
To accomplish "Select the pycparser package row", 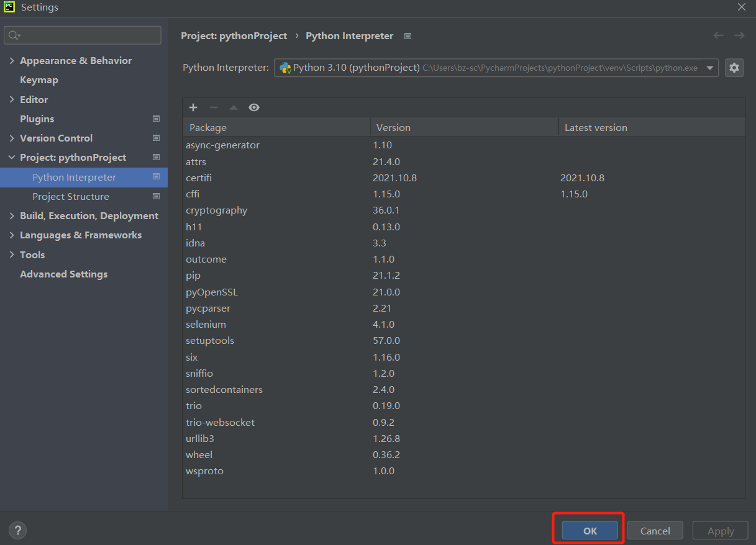I will coord(464,308).
